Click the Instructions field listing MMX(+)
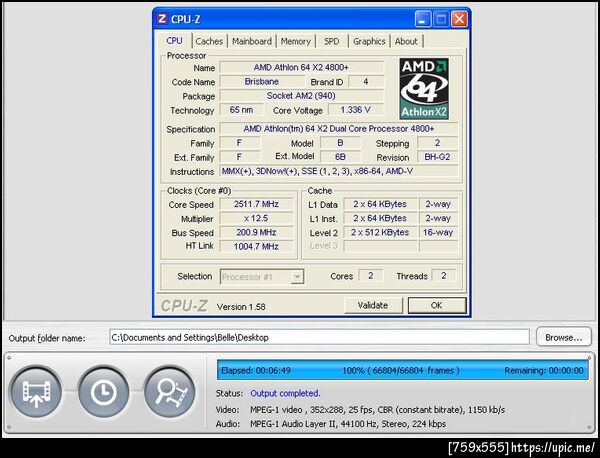This screenshot has width=600, height=458. 339,171
